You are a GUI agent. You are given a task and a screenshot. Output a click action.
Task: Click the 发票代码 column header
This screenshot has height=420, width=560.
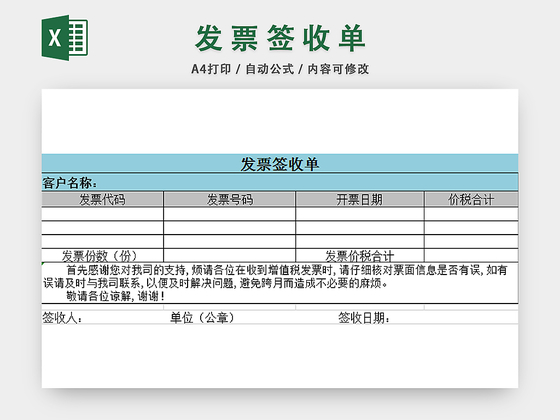click(x=102, y=199)
